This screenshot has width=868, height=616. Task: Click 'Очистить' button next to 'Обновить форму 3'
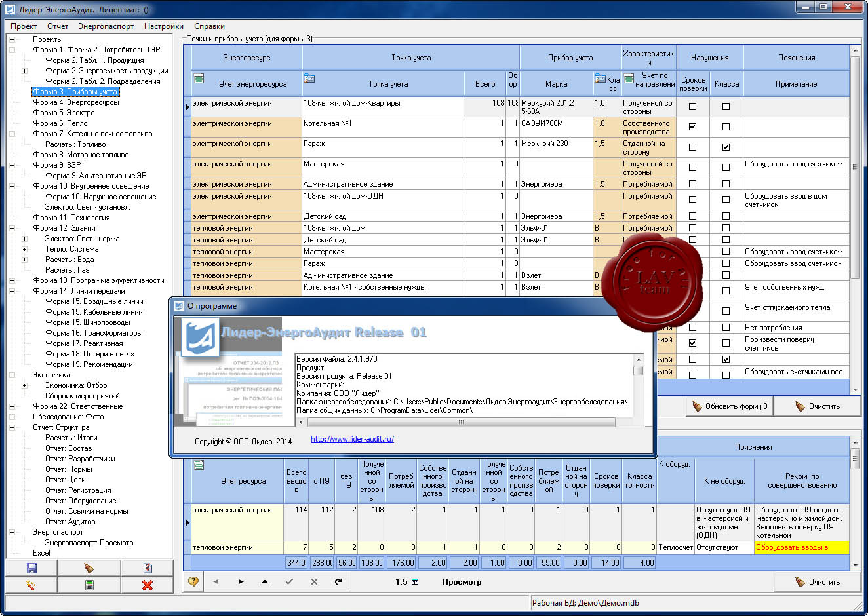click(818, 406)
